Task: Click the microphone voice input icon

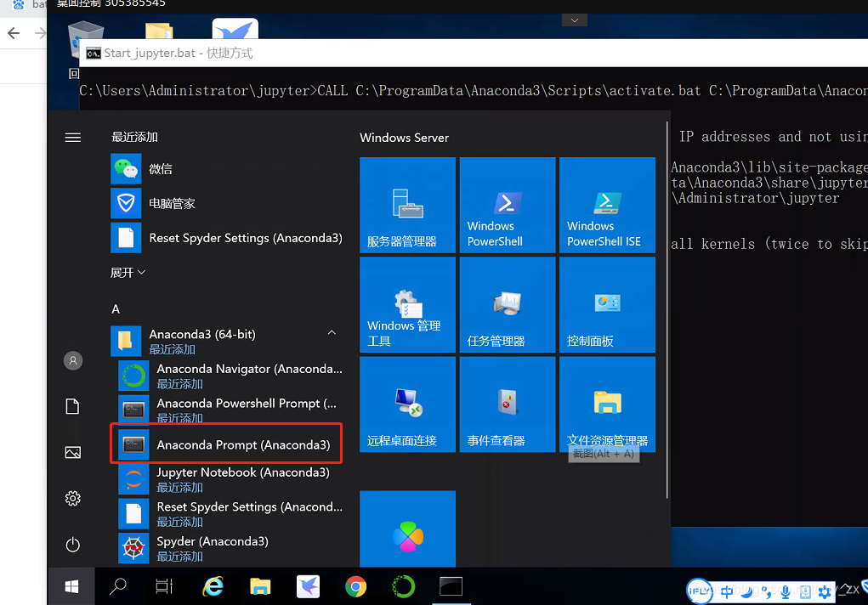Action: point(786,591)
